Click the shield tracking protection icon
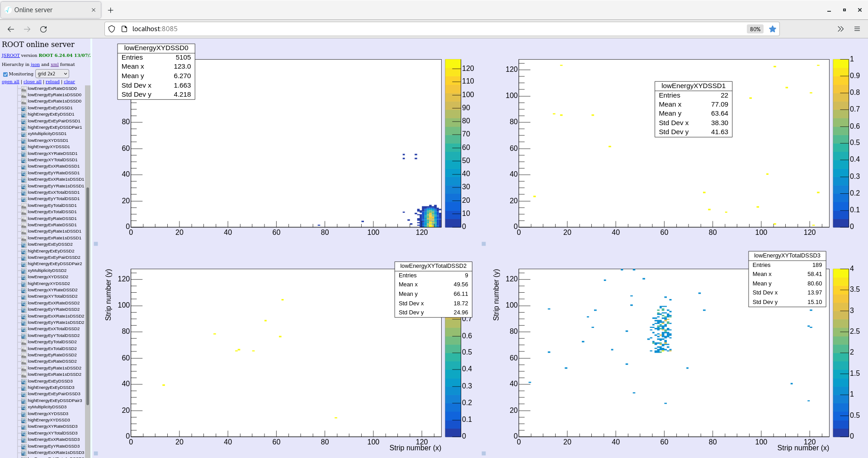Screen dimensions: 868x458 (112, 29)
